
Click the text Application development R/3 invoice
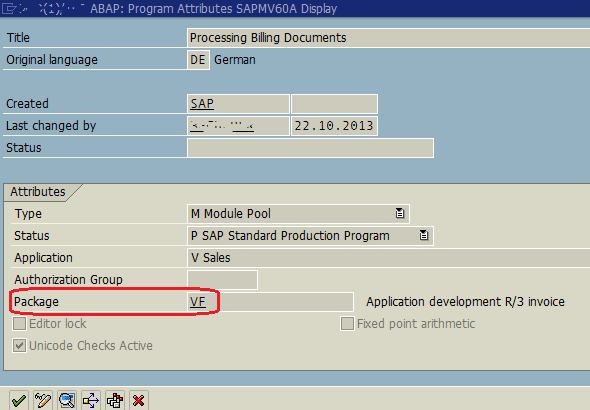465,302
